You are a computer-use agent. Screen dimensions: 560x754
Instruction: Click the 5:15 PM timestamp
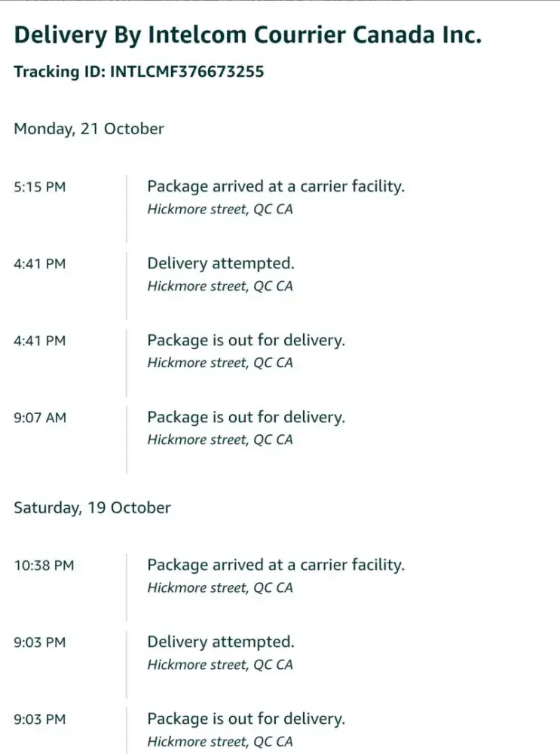click(40, 187)
